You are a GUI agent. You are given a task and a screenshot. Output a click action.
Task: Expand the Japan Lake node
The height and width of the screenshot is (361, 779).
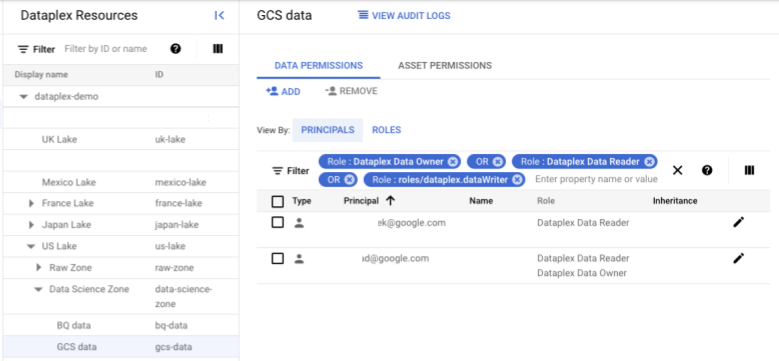coord(31,225)
